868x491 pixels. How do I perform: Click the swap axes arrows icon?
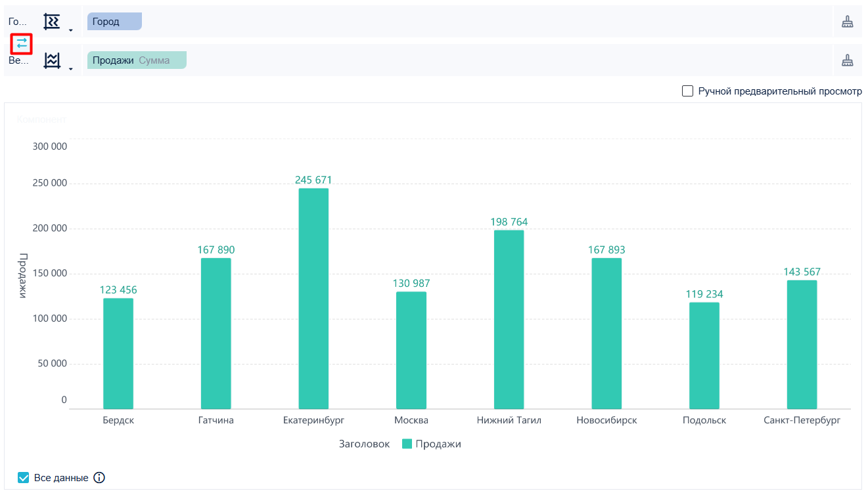22,43
